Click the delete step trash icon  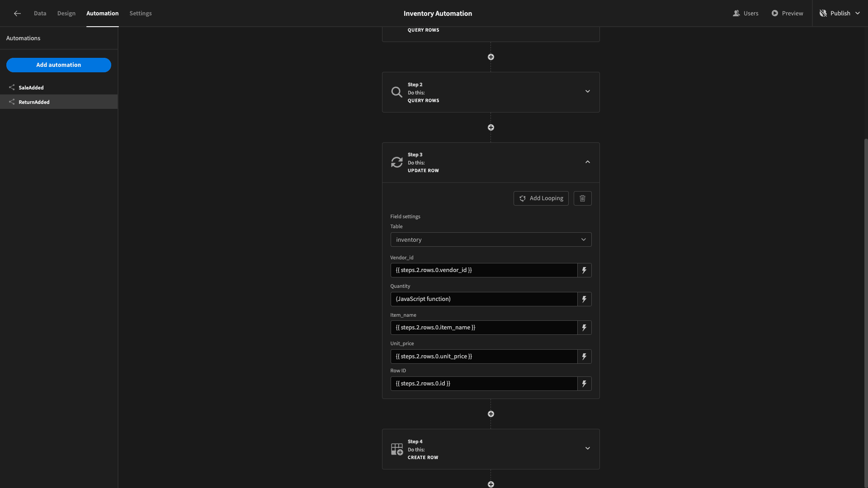tap(582, 198)
